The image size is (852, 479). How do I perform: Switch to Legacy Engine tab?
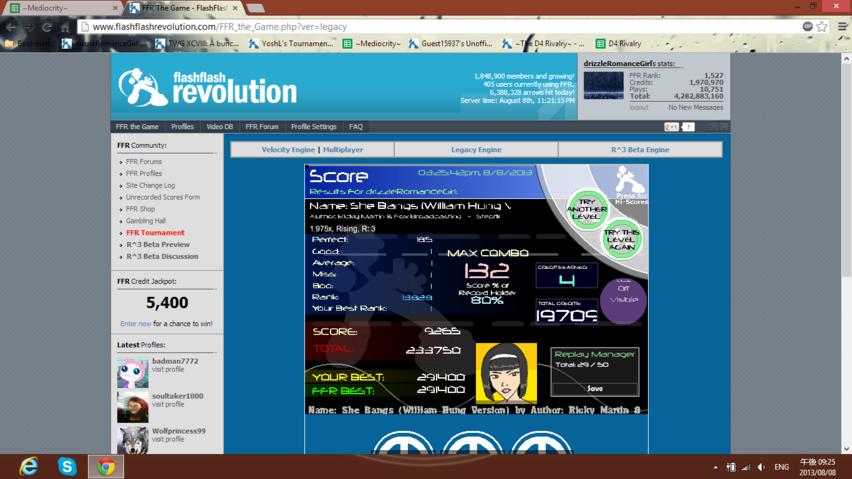pos(476,150)
